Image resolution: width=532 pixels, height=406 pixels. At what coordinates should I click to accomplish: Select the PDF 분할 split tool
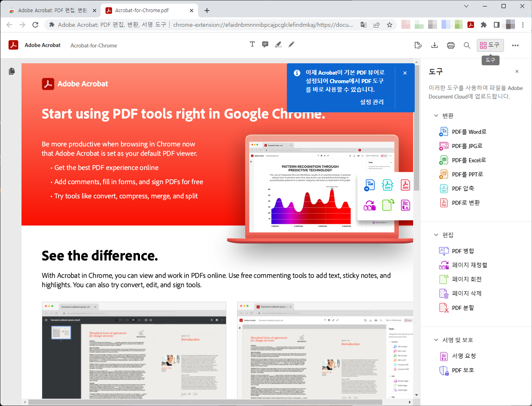pyautogui.click(x=457, y=308)
